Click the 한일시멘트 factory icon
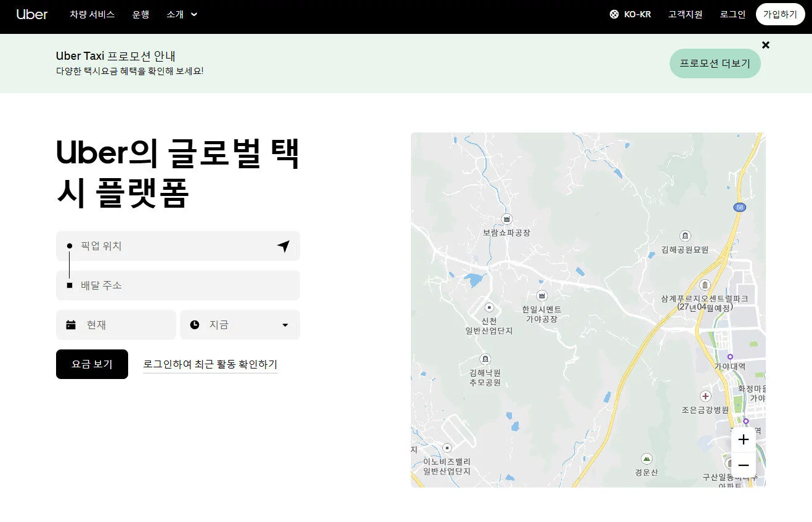812x522 pixels. coord(542,296)
